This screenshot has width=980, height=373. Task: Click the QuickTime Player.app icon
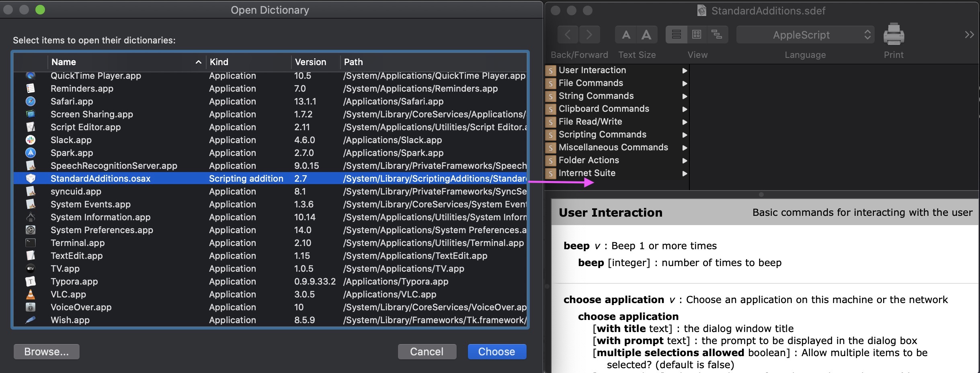pyautogui.click(x=31, y=76)
